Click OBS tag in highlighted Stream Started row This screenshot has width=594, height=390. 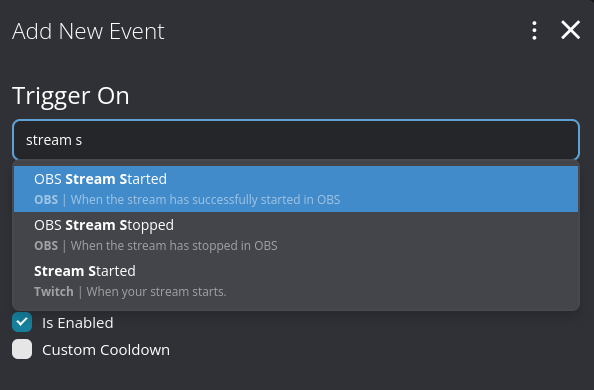point(46,199)
